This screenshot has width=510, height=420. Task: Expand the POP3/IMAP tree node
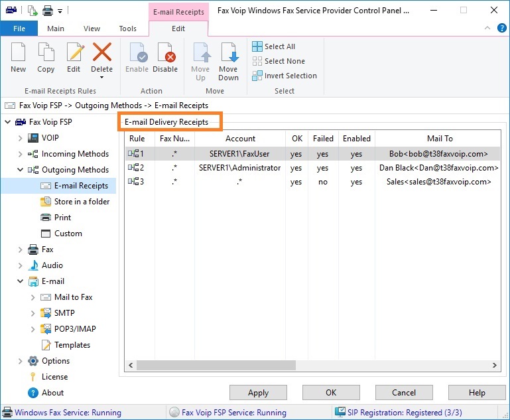32,329
